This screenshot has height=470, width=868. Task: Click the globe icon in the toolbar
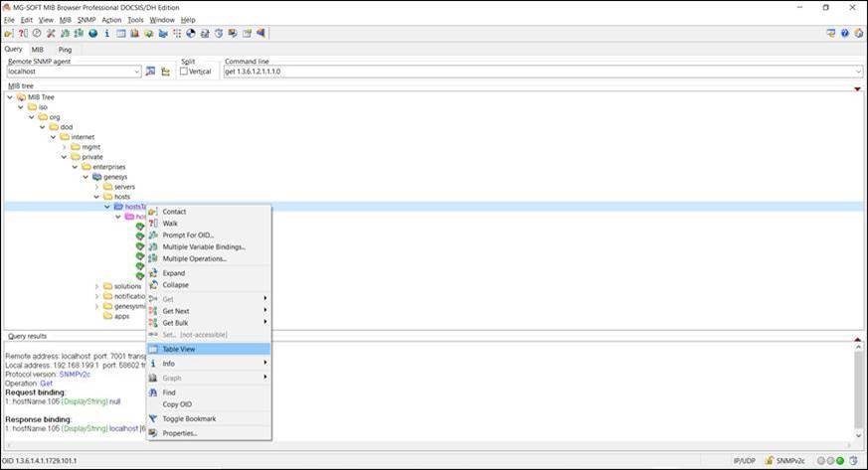click(x=92, y=33)
